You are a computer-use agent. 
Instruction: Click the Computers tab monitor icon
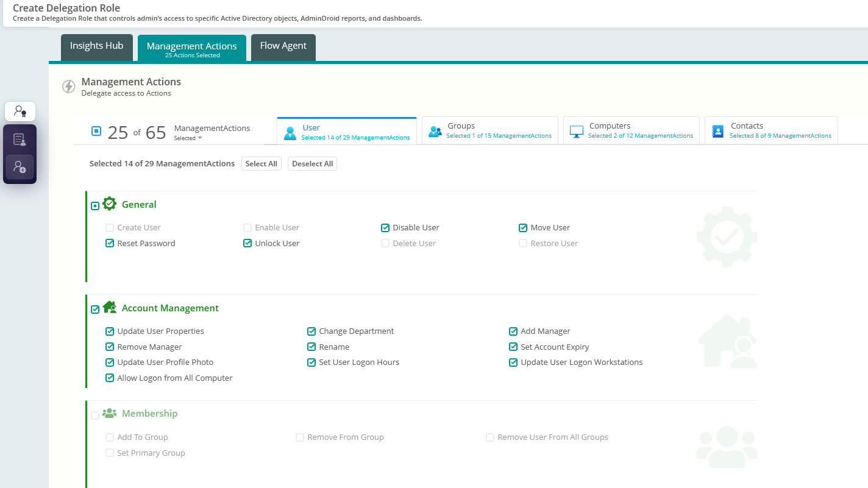(576, 130)
